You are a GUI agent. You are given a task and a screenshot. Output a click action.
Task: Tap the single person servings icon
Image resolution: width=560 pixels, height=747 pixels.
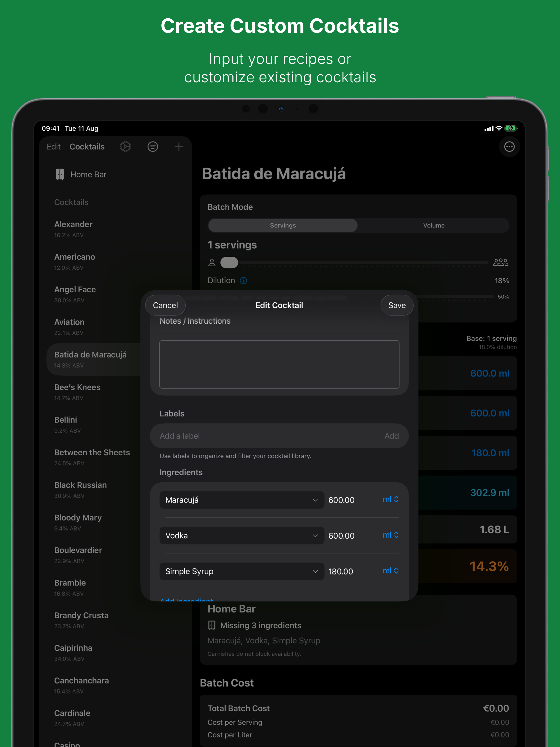(212, 262)
